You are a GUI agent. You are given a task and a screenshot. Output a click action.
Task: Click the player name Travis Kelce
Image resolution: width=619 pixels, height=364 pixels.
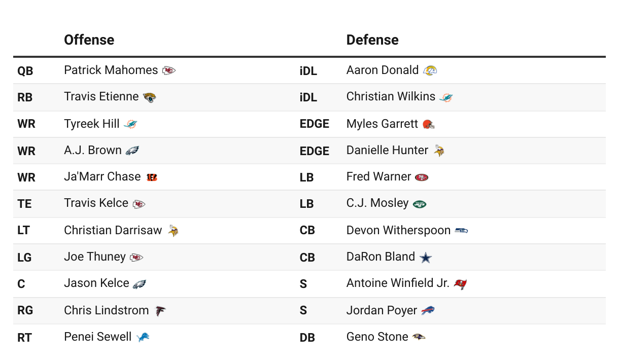[x=96, y=203]
